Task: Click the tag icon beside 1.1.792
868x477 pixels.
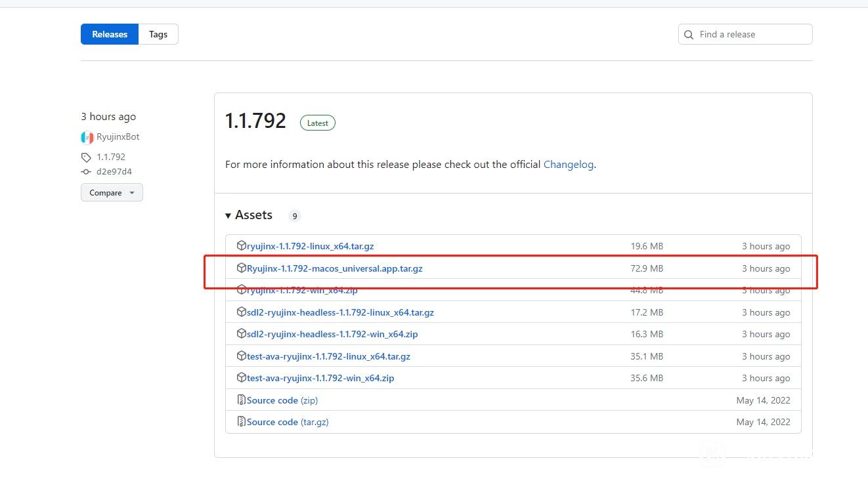Action: click(86, 157)
